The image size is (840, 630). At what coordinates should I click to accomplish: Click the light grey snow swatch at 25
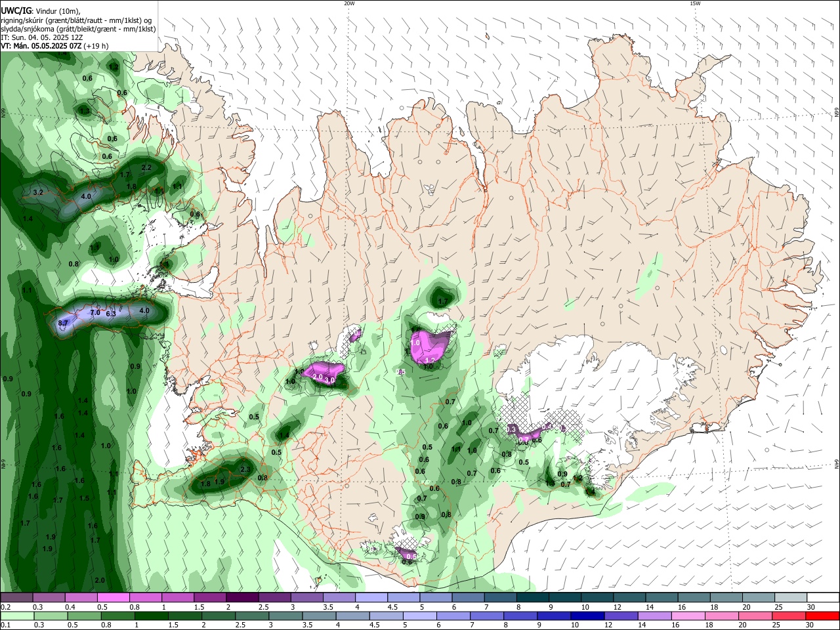[791, 597]
